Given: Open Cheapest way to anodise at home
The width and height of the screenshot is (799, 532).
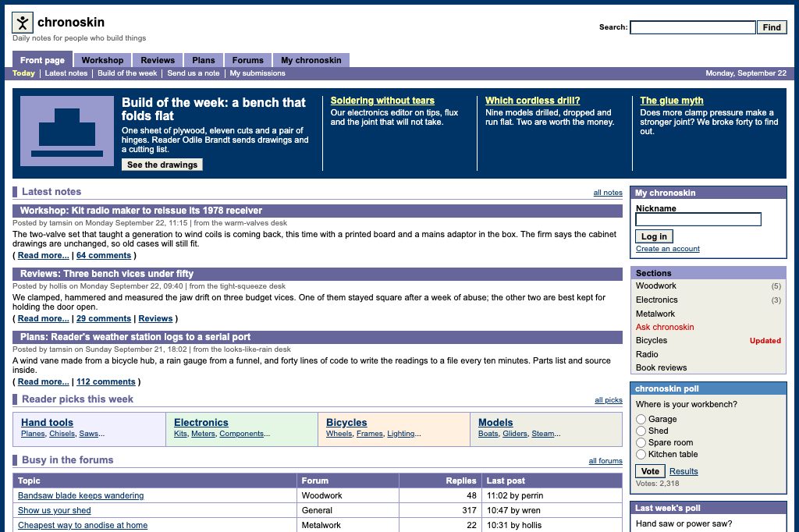Looking at the screenshot, I should pos(83,525).
